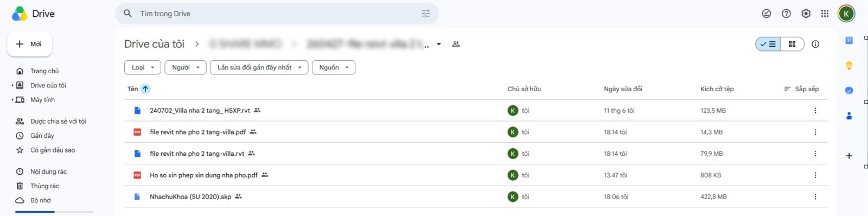Open Google Keep lightbulb icon
The width and height of the screenshot is (868, 216).
(849, 65)
